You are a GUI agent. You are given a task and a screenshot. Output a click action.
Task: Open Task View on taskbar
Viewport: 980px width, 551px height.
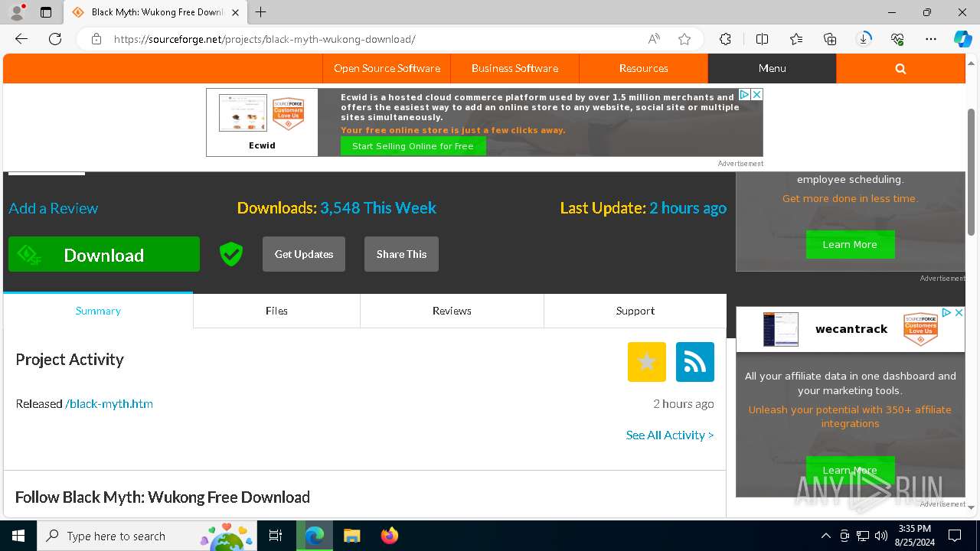coord(276,536)
